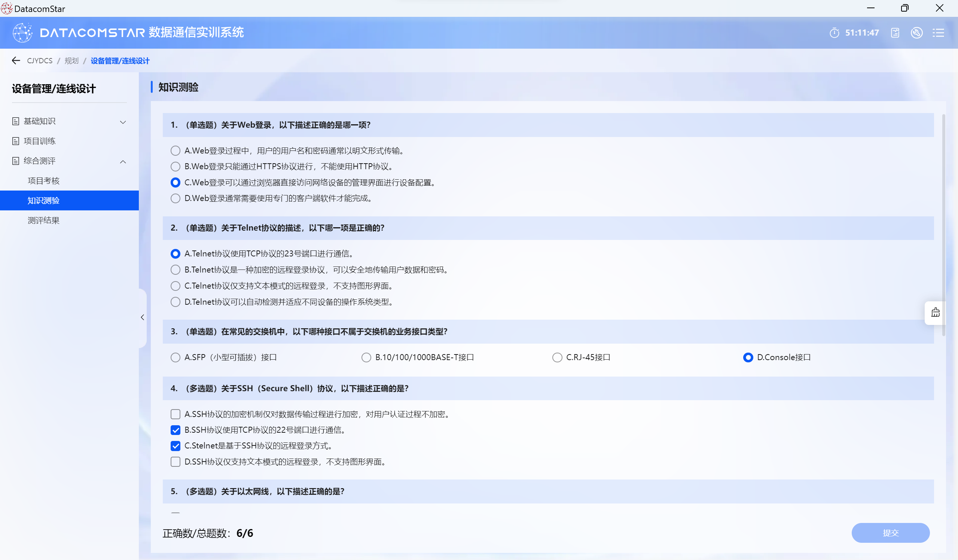Click the DatacomStar globe logo in header
This screenshot has height=560, width=958.
22,33
